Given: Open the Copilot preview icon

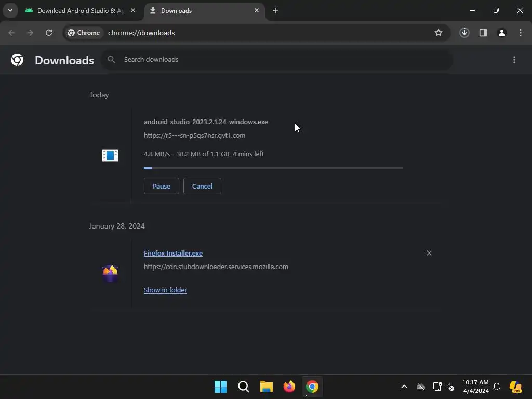Looking at the screenshot, I should pos(515,387).
